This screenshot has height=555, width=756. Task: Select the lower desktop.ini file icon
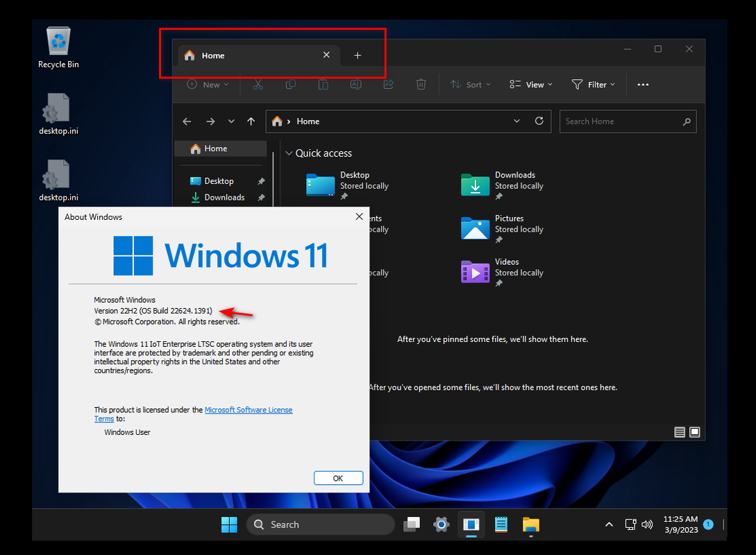click(58, 180)
